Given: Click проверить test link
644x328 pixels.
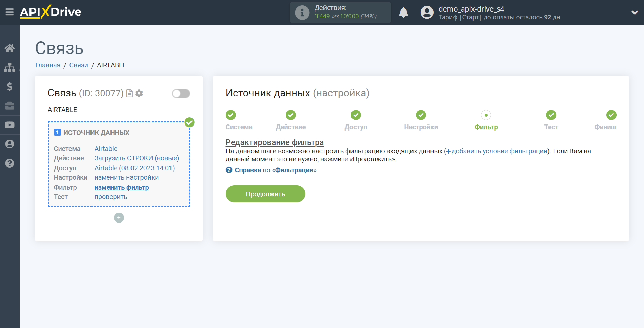Looking at the screenshot, I should click(111, 197).
